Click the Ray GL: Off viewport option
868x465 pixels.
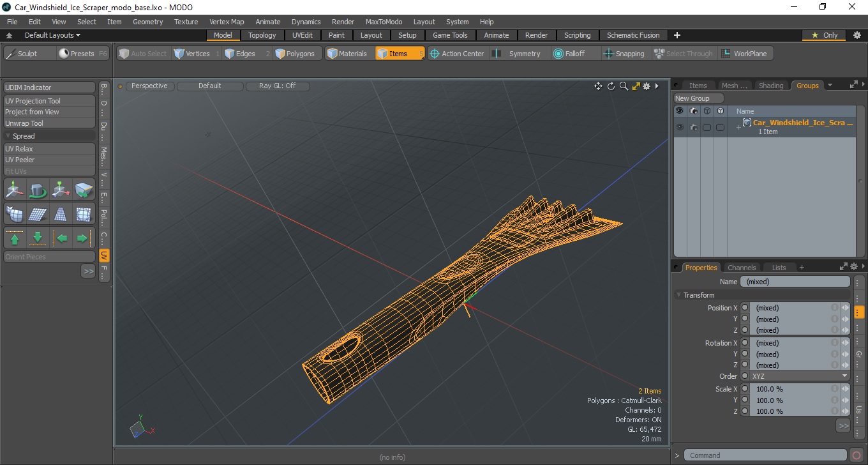[277, 86]
